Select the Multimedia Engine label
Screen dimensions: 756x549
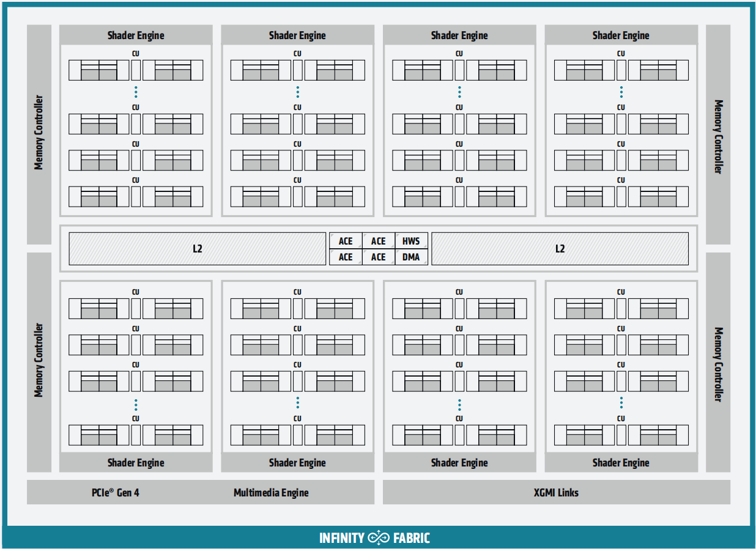pos(271,492)
